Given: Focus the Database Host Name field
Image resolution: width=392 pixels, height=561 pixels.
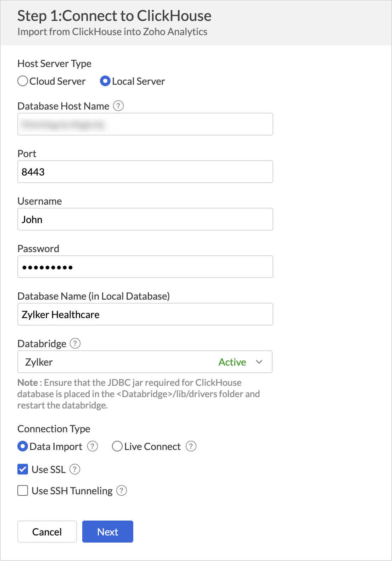Looking at the screenshot, I should [145, 124].
